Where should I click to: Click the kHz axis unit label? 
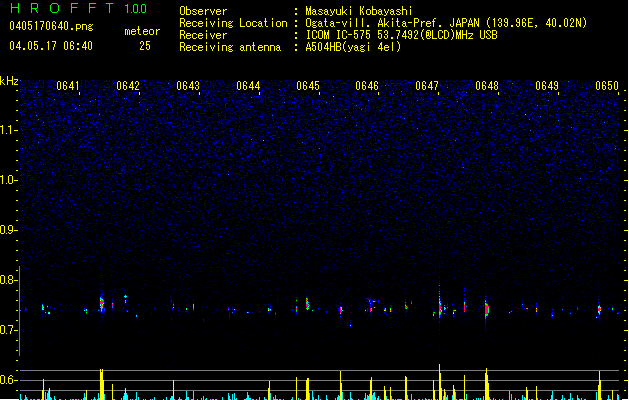(x=9, y=81)
